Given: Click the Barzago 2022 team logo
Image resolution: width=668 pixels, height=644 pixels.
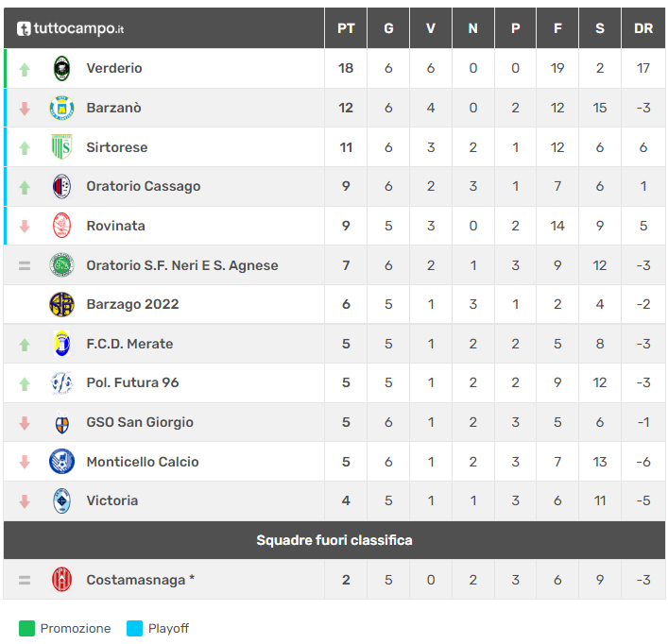Looking at the screenshot, I should point(61,304).
